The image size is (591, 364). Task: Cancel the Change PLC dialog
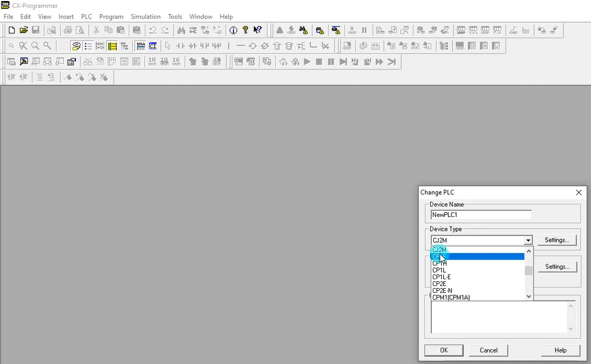point(489,350)
